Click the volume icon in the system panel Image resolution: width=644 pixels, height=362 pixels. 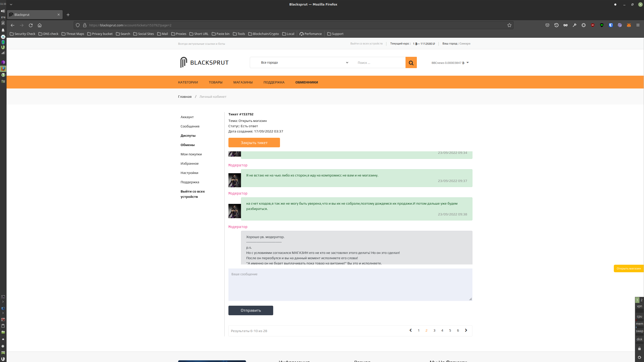point(3,11)
